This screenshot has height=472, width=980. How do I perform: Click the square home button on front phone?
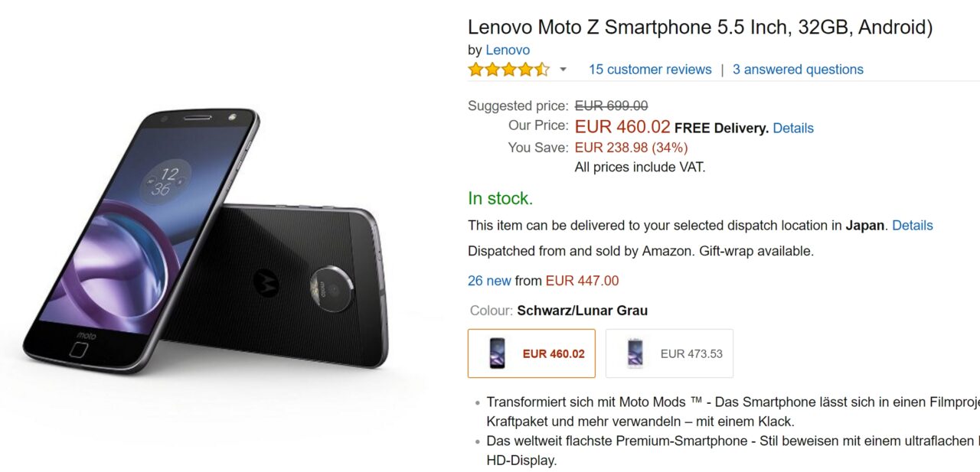(79, 350)
